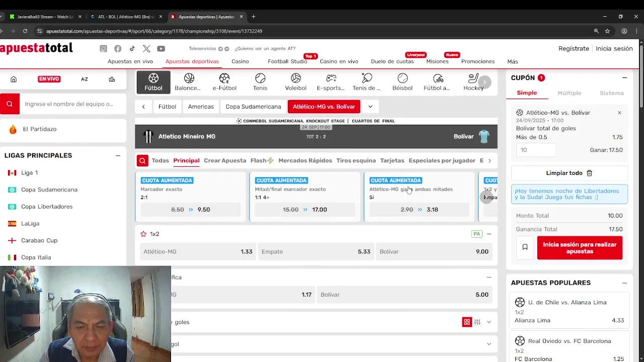
Task: Go back with breadcrumb arrow
Action: pos(143,107)
